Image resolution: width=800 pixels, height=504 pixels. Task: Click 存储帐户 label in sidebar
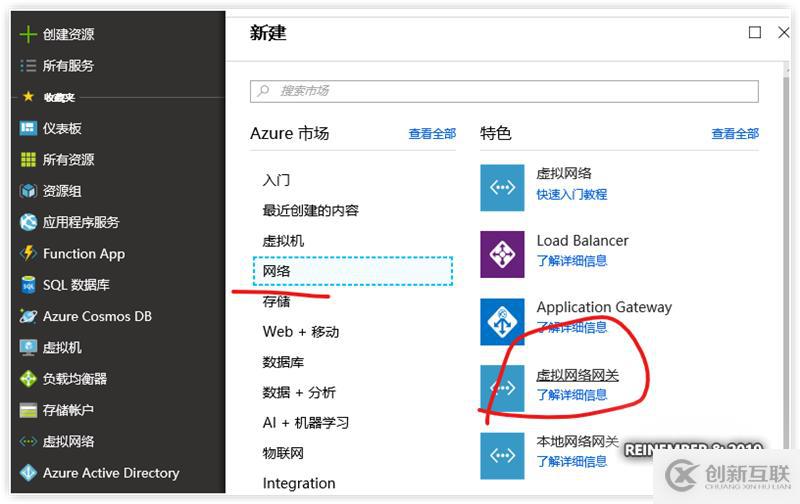[68, 410]
